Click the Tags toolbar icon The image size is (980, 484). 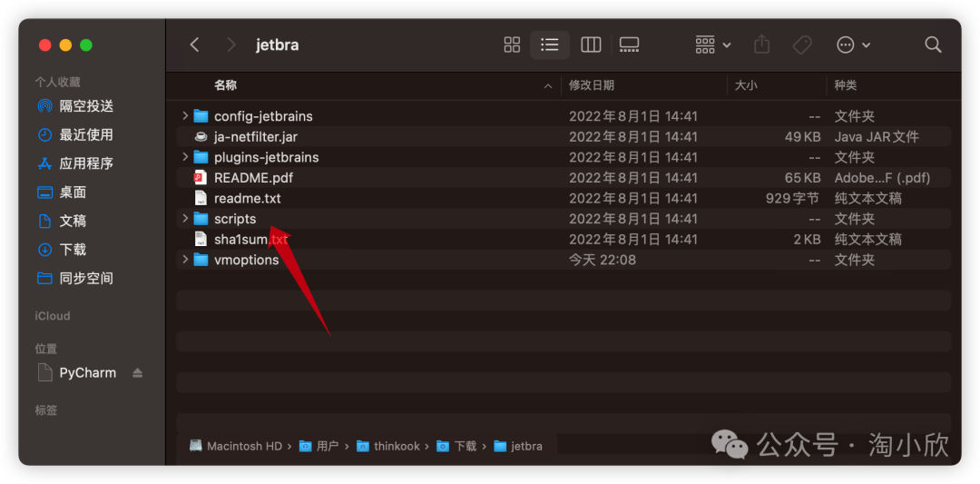coord(802,45)
